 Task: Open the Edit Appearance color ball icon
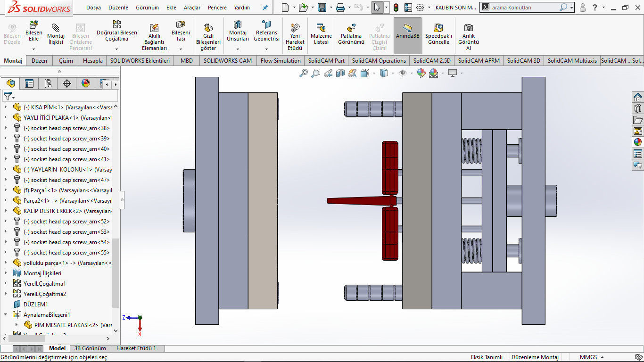click(x=421, y=73)
